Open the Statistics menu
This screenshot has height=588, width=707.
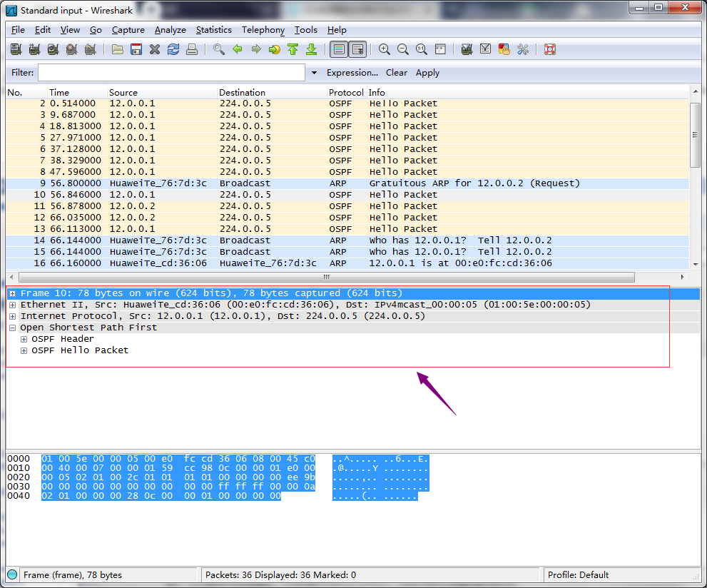[x=214, y=30]
